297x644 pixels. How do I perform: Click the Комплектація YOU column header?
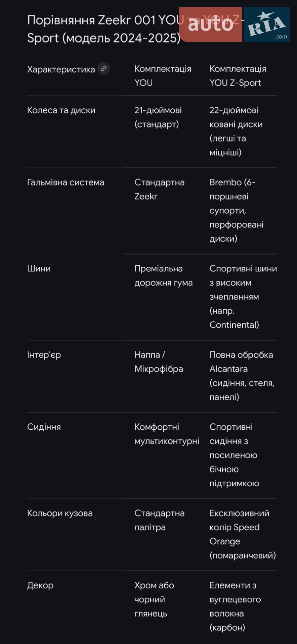coord(163,76)
